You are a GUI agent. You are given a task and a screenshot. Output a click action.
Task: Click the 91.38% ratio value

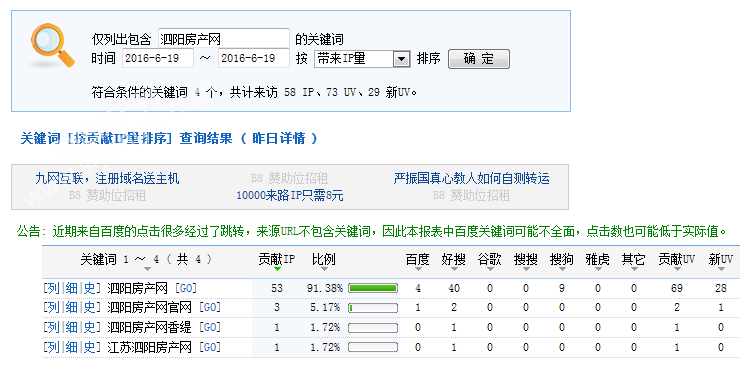[325, 288]
